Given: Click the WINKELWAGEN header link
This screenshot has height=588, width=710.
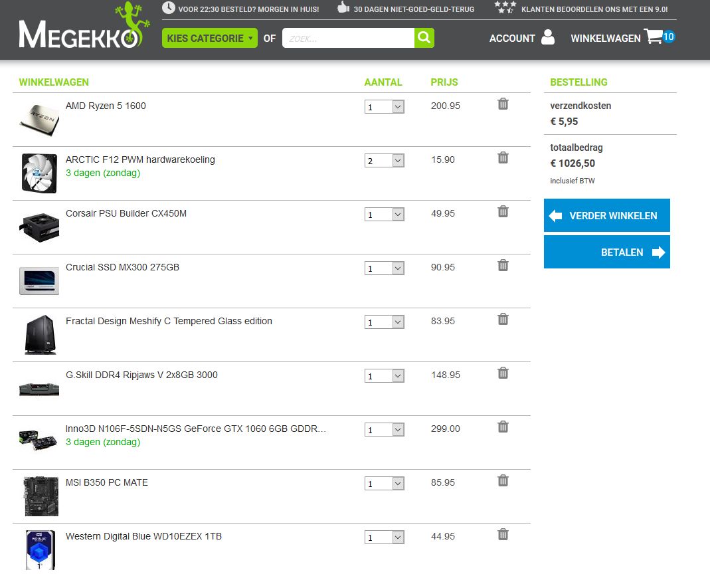Looking at the screenshot, I should [606, 39].
